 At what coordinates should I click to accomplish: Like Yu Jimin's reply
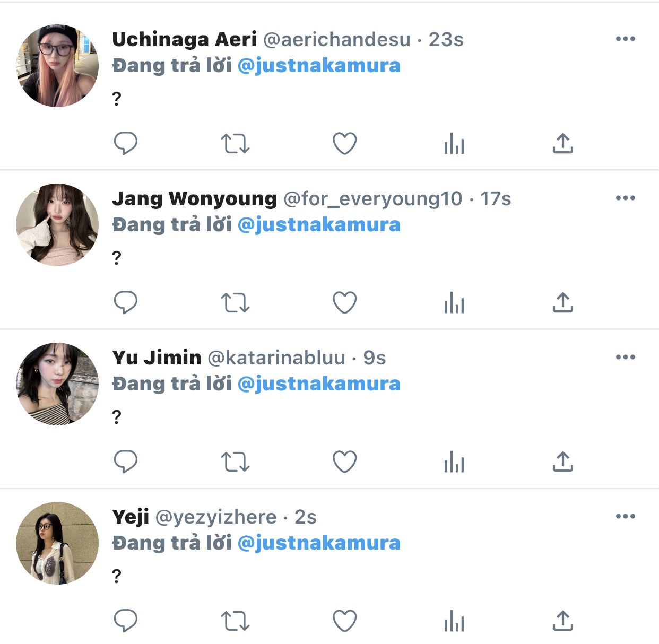(x=344, y=462)
